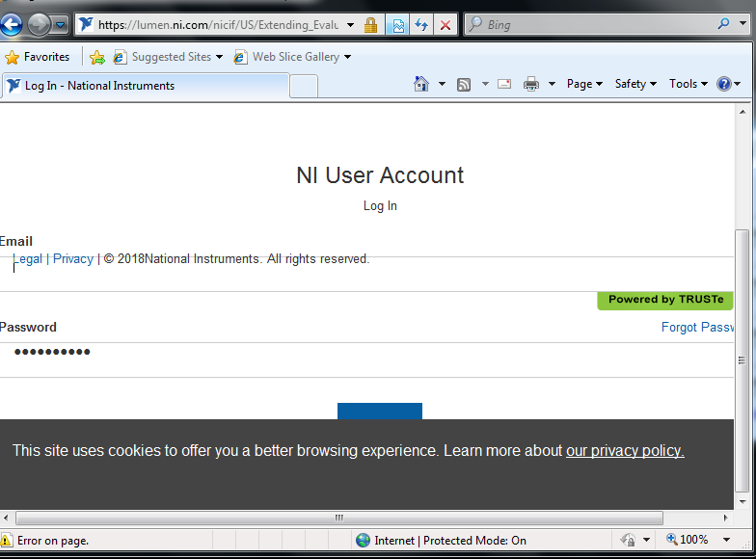756x559 pixels.
Task: Click the Refresh page icon
Action: point(421,25)
